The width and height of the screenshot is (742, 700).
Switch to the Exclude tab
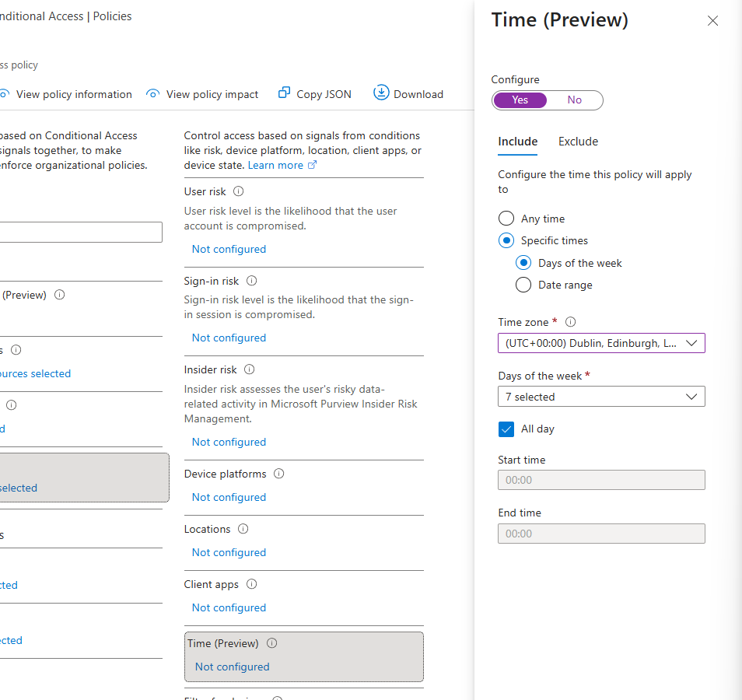click(x=578, y=142)
